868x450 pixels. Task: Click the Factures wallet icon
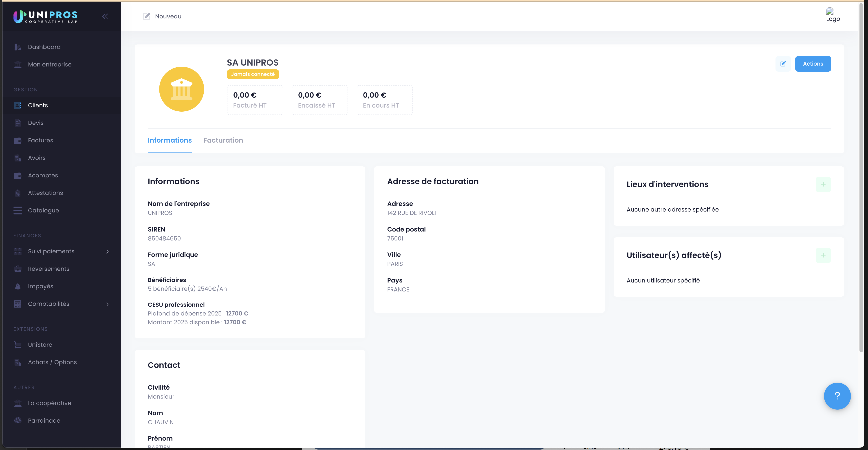click(x=18, y=140)
